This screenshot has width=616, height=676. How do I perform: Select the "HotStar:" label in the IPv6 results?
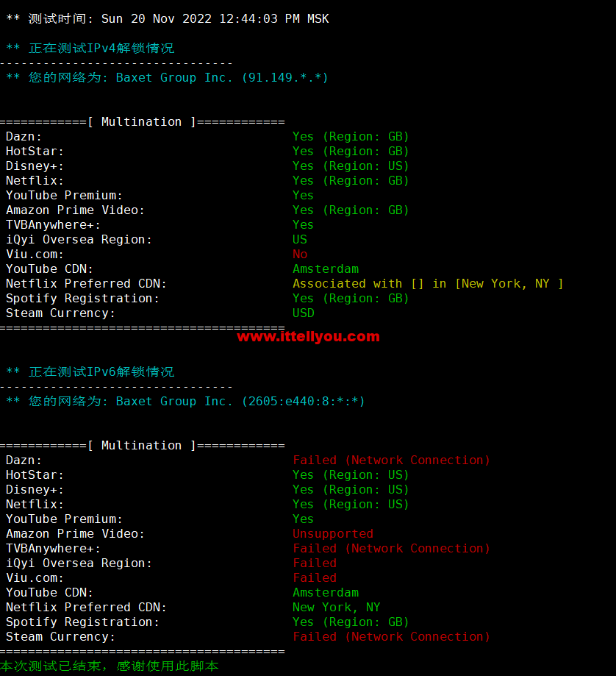click(35, 475)
